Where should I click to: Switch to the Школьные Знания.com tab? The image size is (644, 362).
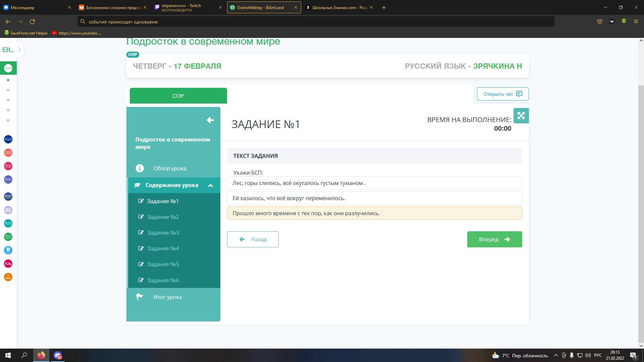(339, 7)
